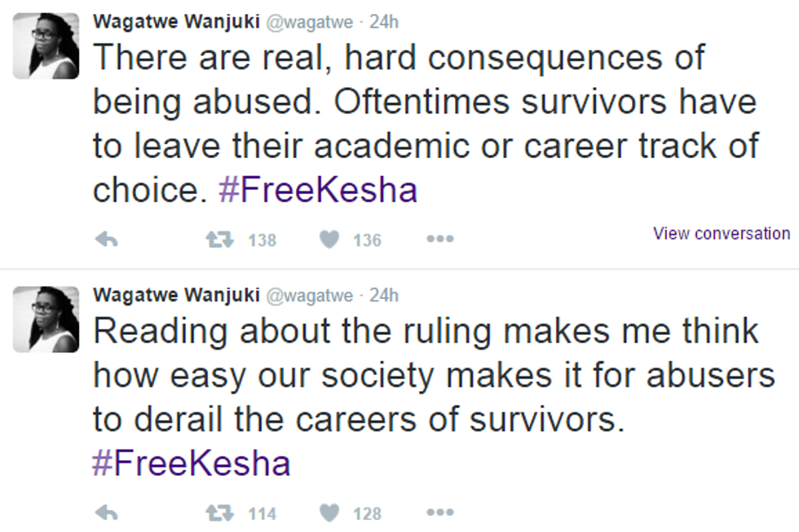Click the 24h timestamp on second tweet
The image size is (799, 532).
(x=383, y=295)
